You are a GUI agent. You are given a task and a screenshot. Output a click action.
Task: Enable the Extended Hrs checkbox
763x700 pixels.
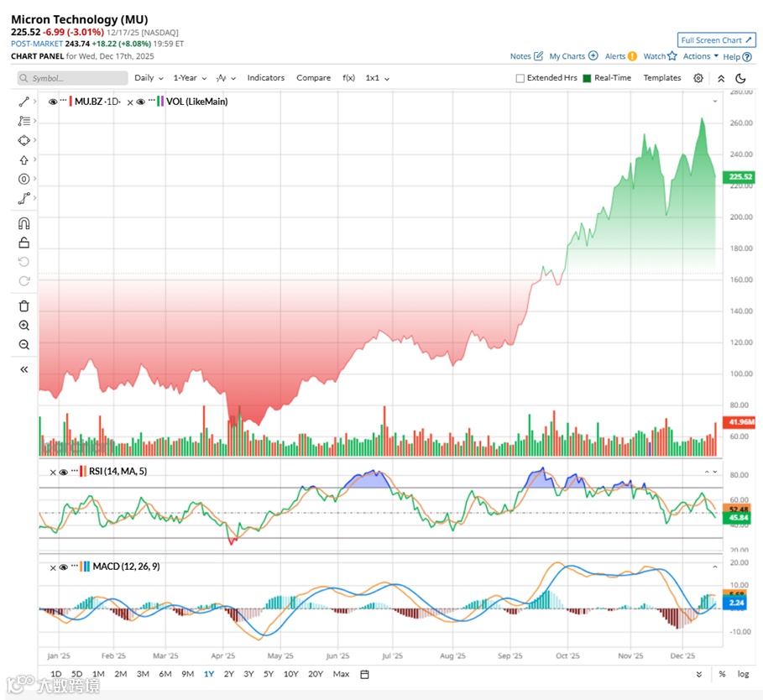[520, 78]
